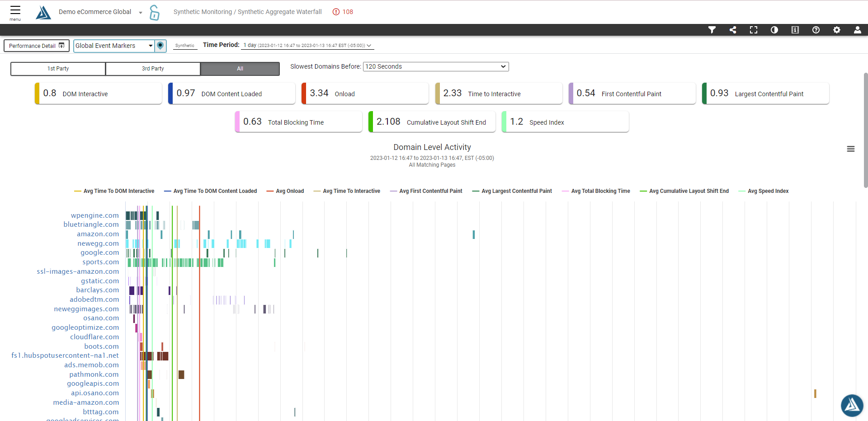This screenshot has width=868, height=421.
Task: Click the api.osano.com domain label
Action: click(x=95, y=393)
